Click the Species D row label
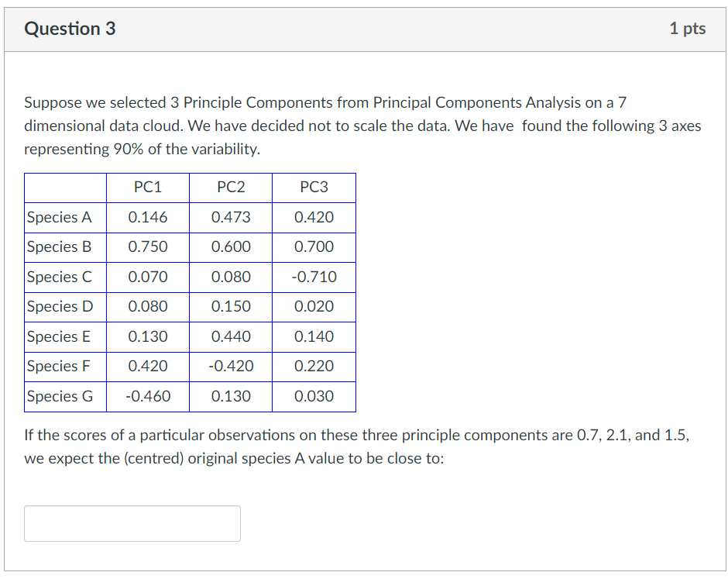 coord(58,306)
